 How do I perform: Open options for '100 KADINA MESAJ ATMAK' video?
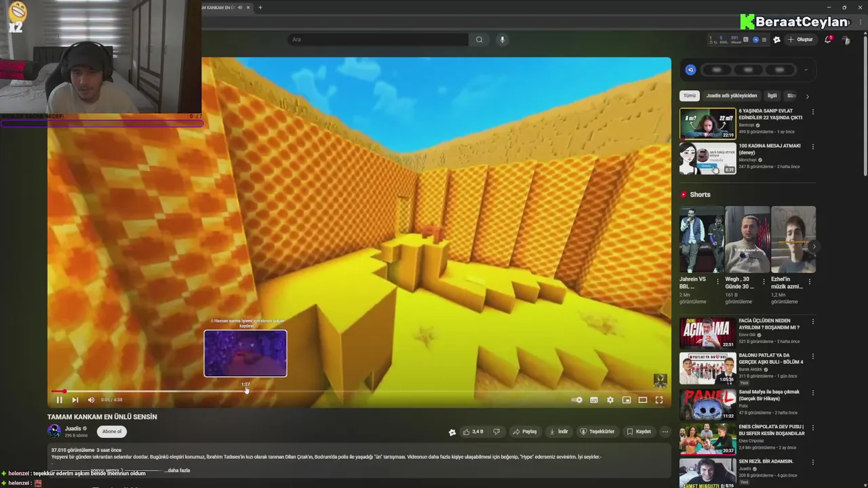click(x=813, y=146)
